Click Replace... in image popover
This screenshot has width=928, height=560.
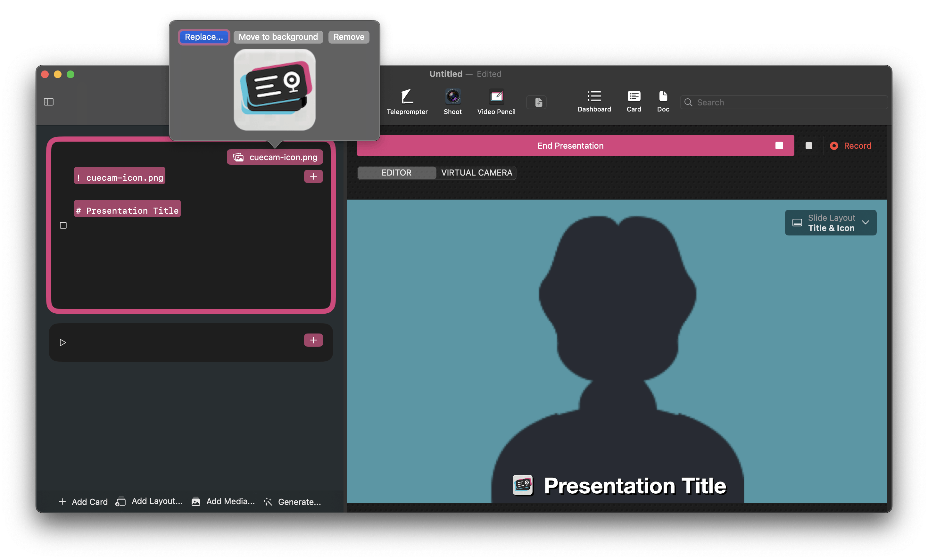(x=204, y=37)
